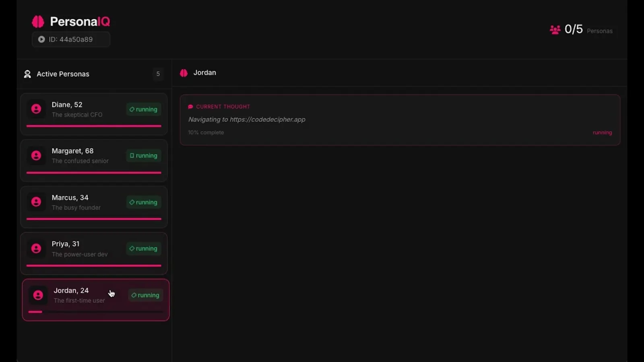The image size is (644, 362).
Task: Click Priya's avatar icon
Action: pyautogui.click(x=36, y=249)
